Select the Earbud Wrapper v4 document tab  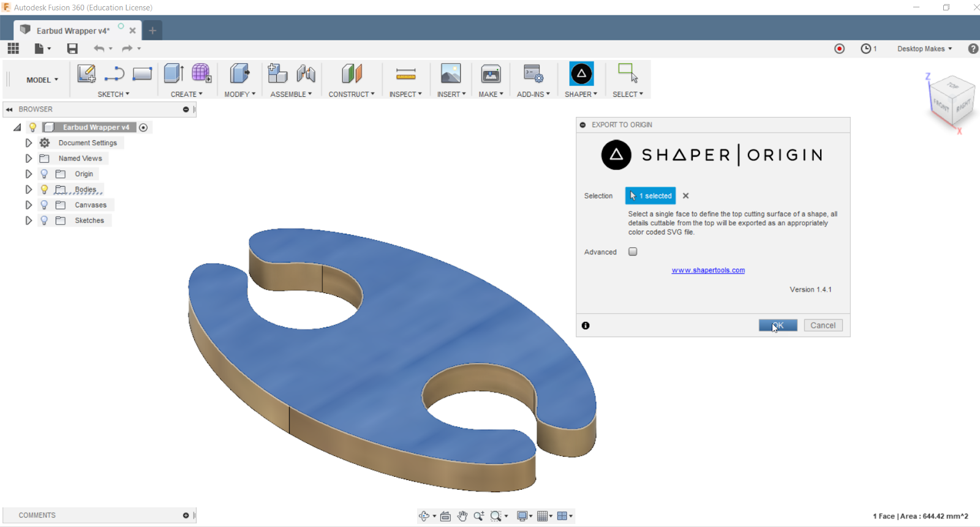[x=73, y=31]
